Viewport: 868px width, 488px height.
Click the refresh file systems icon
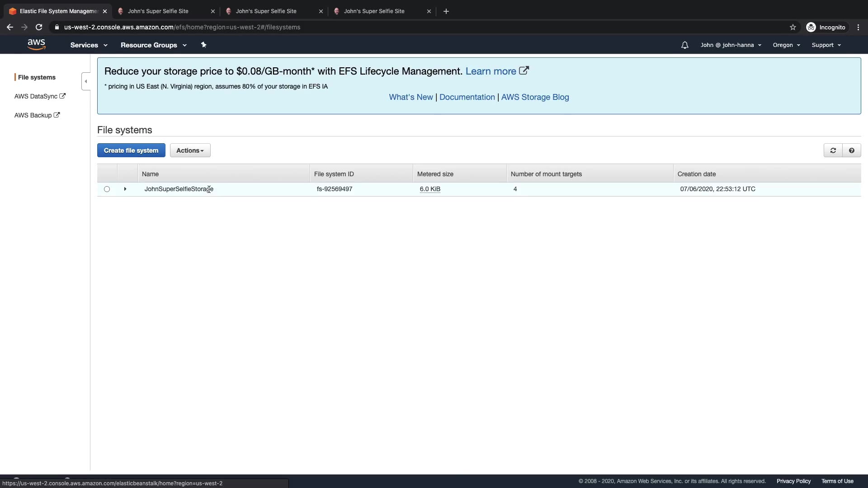833,150
